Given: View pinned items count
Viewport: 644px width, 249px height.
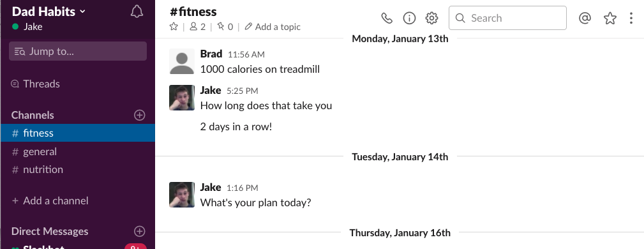Looking at the screenshot, I should (x=225, y=27).
